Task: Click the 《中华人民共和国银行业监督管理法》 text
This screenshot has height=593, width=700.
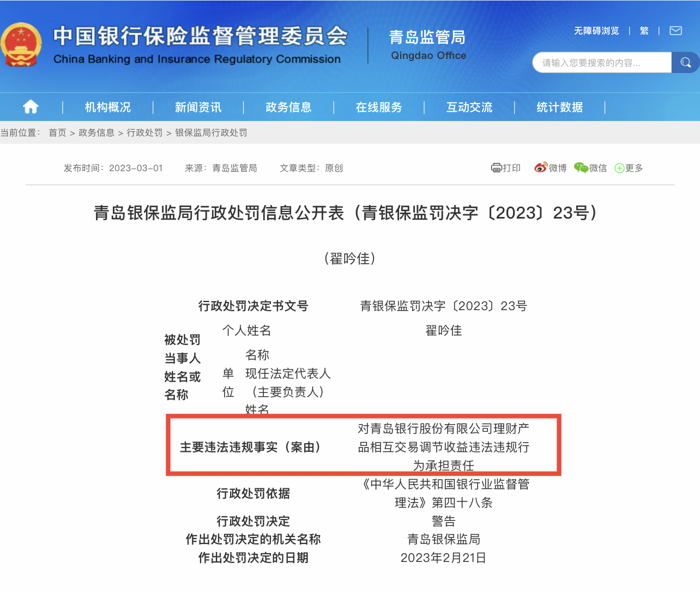Action: (444, 493)
